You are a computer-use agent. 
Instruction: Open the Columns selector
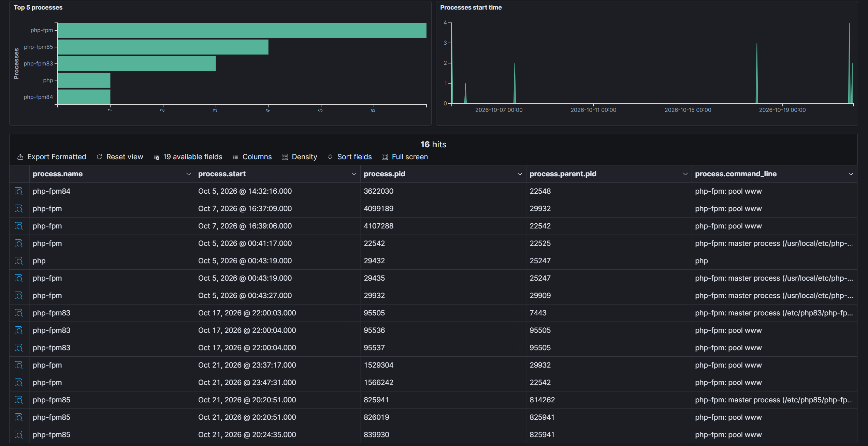[252, 157]
